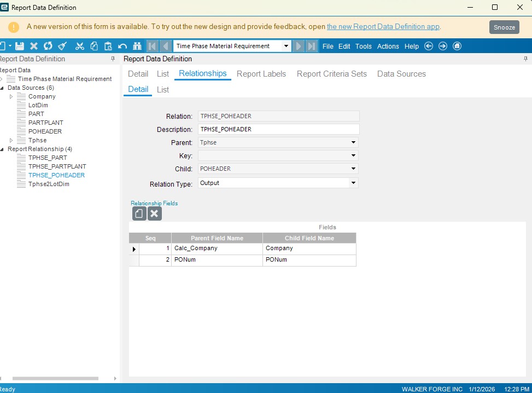Click the Refresh icon in toolbar
The image size is (532, 393).
48,47
